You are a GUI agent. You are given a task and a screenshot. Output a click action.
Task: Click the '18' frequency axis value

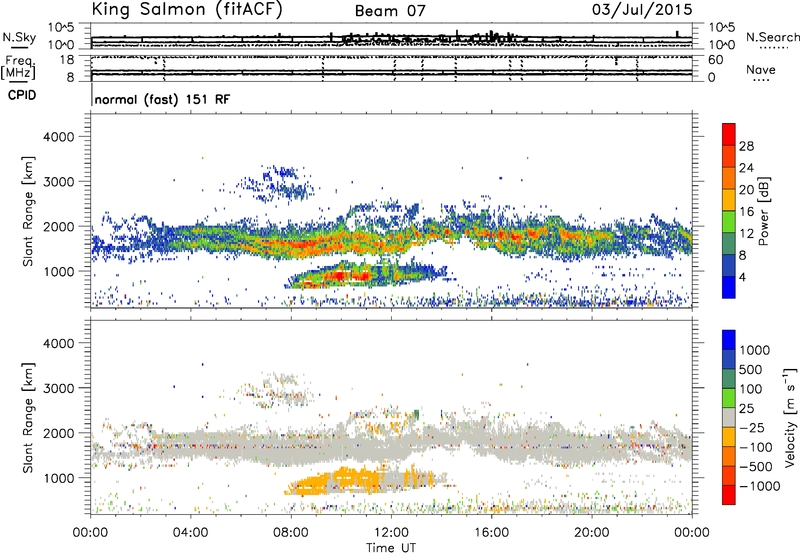66,60
